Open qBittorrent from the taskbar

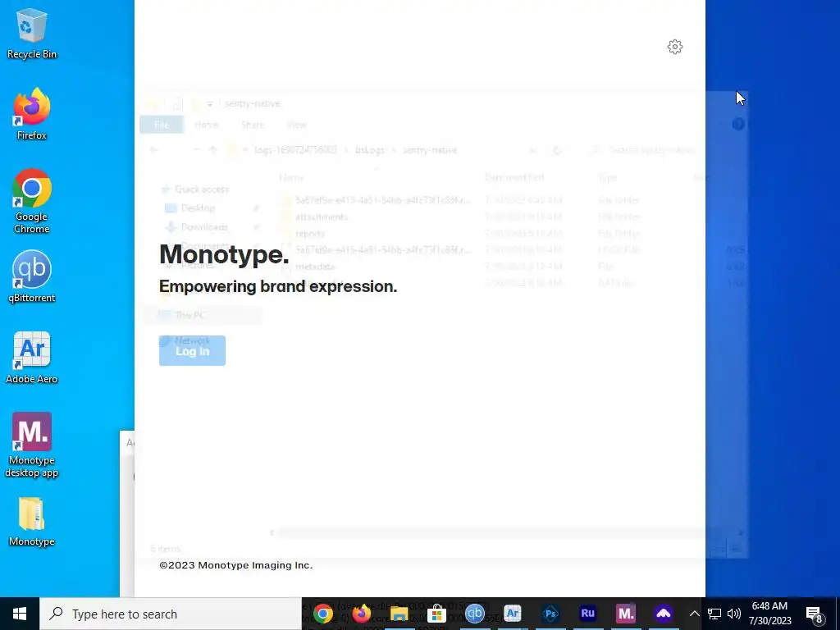click(475, 614)
